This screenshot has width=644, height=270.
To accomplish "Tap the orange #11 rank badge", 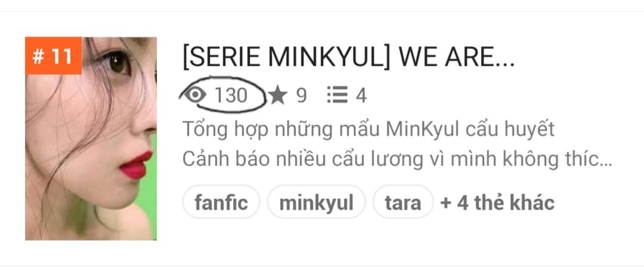I will tap(54, 56).
